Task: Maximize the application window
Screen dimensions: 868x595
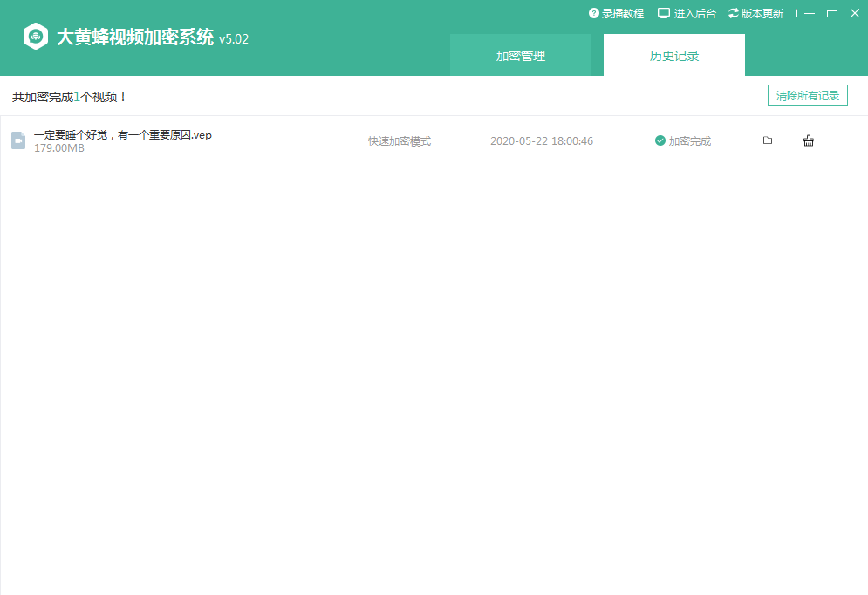Action: 832,14
